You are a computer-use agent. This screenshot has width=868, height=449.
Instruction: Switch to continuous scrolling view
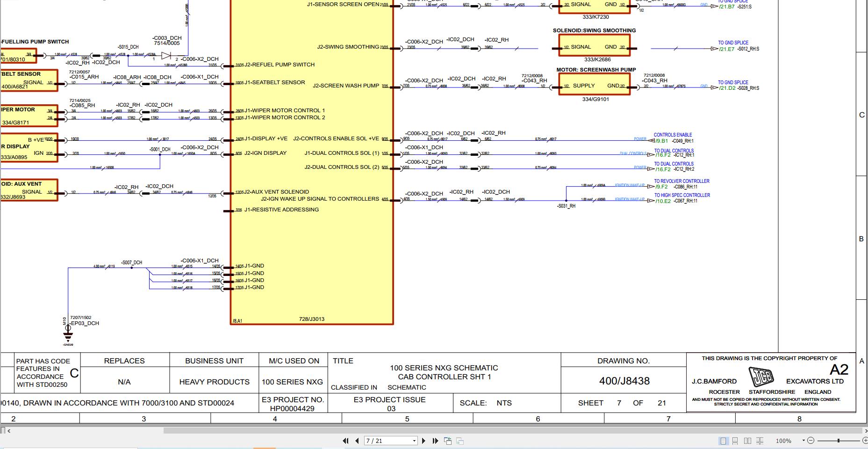[x=735, y=441]
